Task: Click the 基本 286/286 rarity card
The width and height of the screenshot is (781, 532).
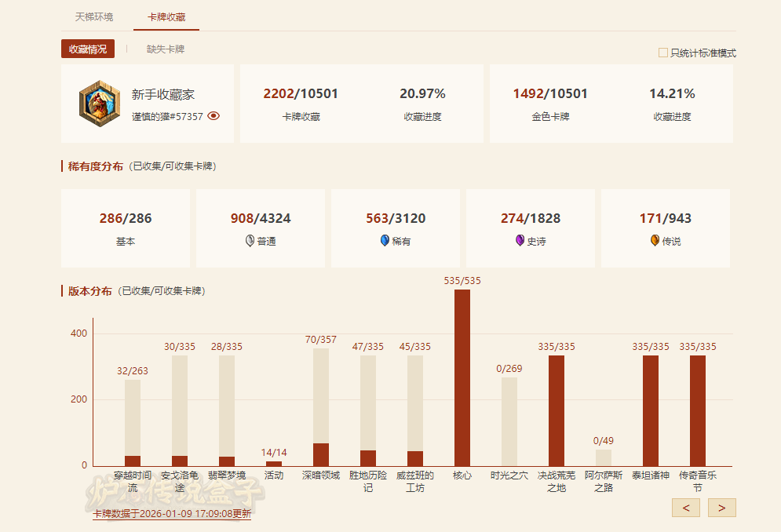Action: pos(126,228)
